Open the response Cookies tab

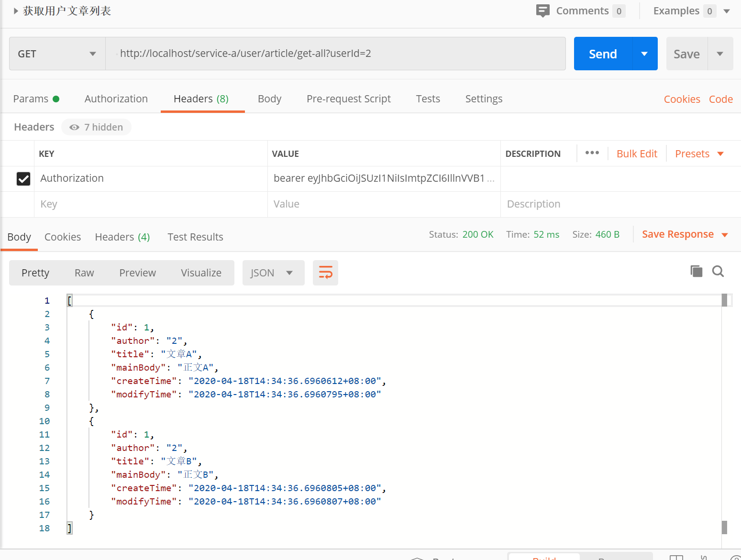coord(63,237)
